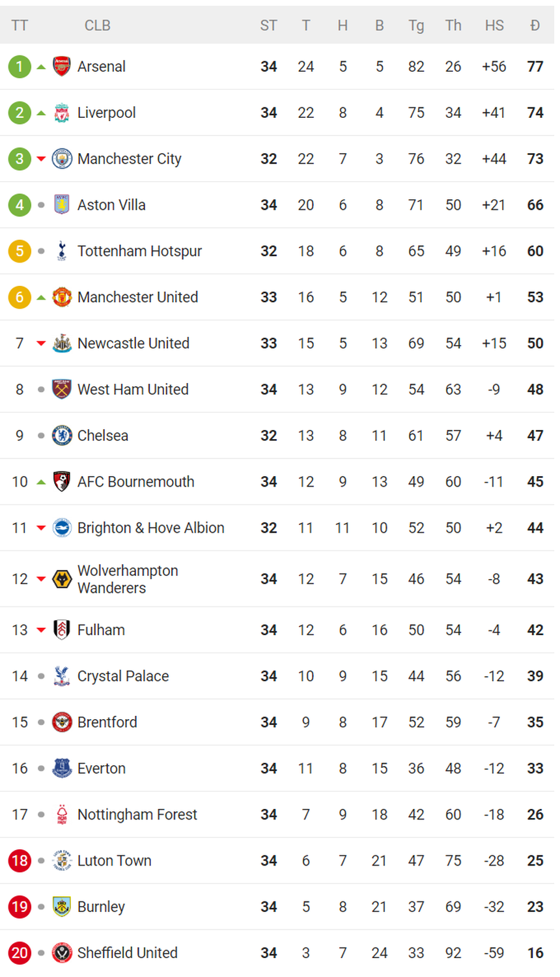Click the Tottenham Hotspur crest icon
Viewport: 560px width, 977px height.
tap(62, 251)
